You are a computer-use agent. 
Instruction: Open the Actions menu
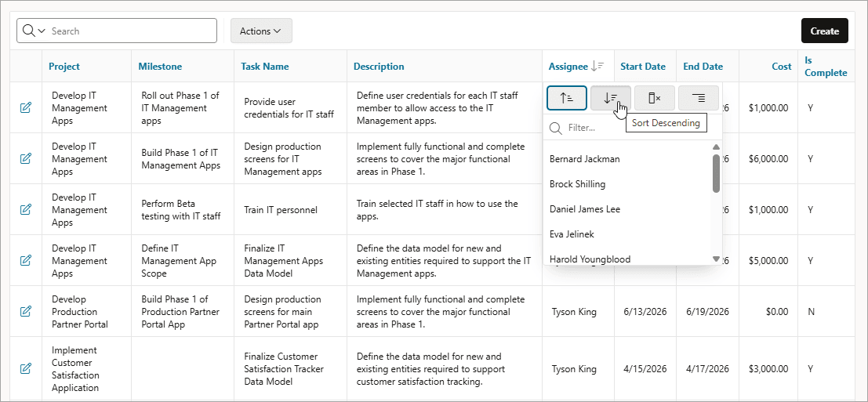(261, 31)
